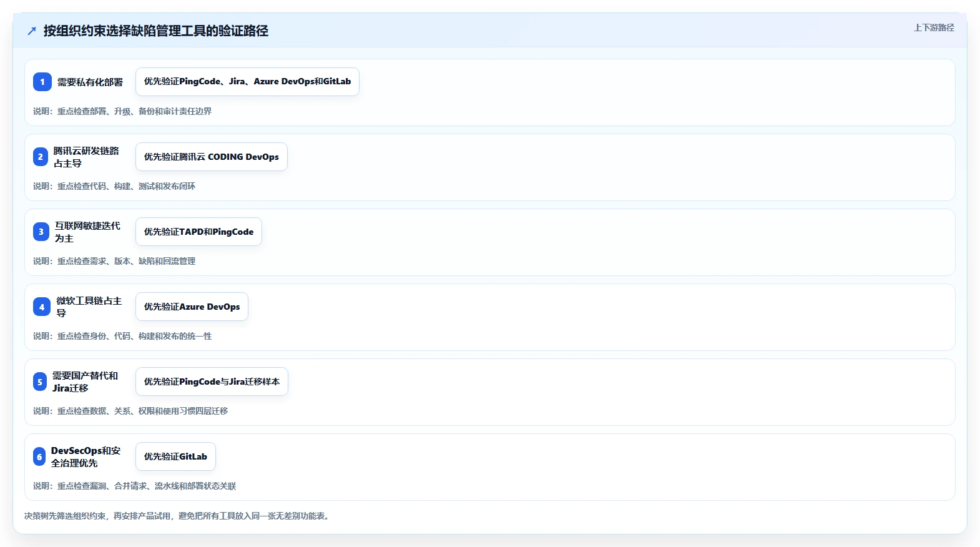The width and height of the screenshot is (980, 547).
Task: Click the number 1 badge for 需要私有化部署
Action: [42, 82]
